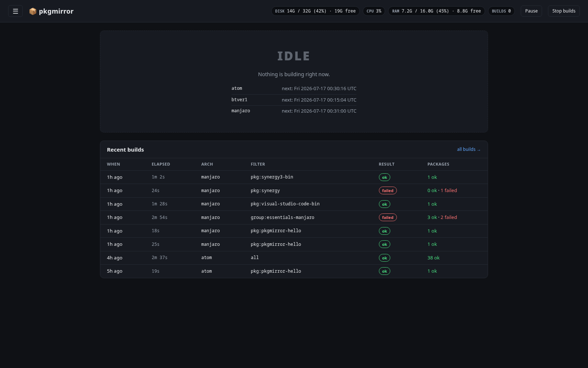Click the 2m 37s elapsed value
The height and width of the screenshot is (368, 588).
[159, 258]
